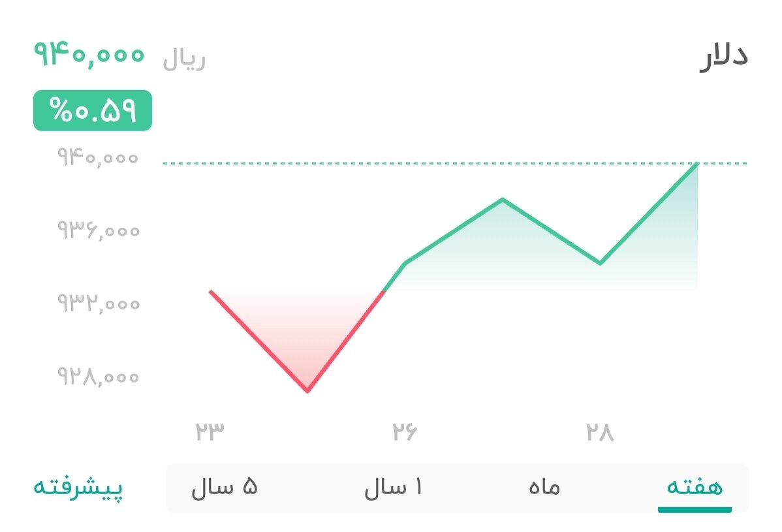Click the chart start point at day ۲۳

(210, 292)
